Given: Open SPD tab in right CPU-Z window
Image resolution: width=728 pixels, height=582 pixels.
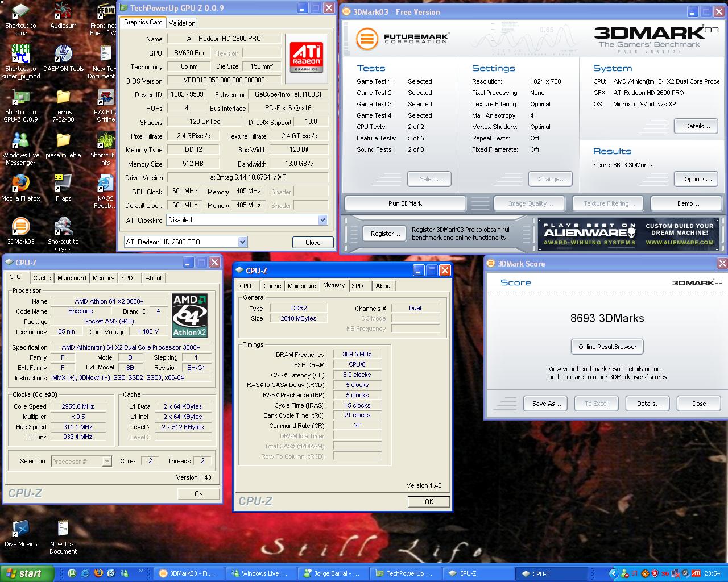Looking at the screenshot, I should coord(357,286).
